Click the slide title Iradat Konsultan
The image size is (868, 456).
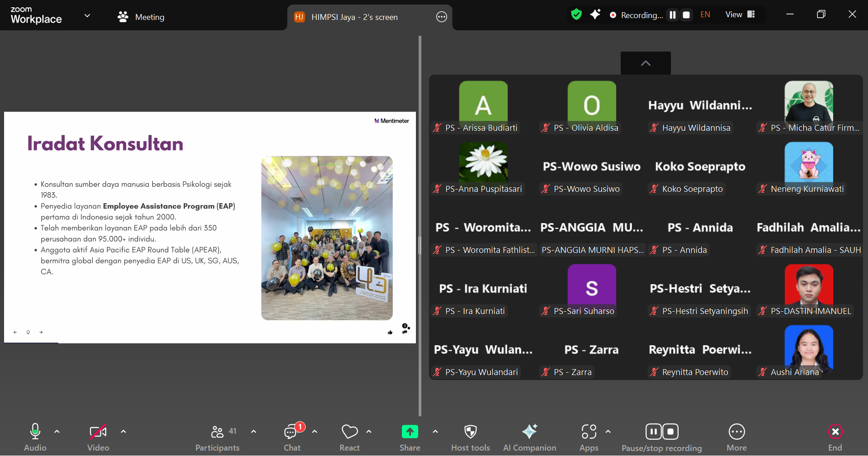[x=105, y=144]
